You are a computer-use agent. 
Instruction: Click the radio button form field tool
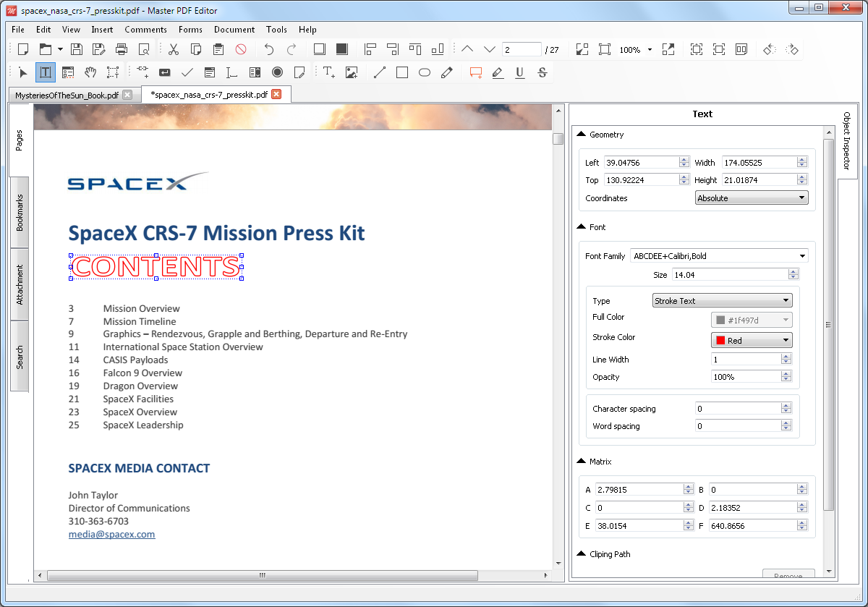[277, 72]
